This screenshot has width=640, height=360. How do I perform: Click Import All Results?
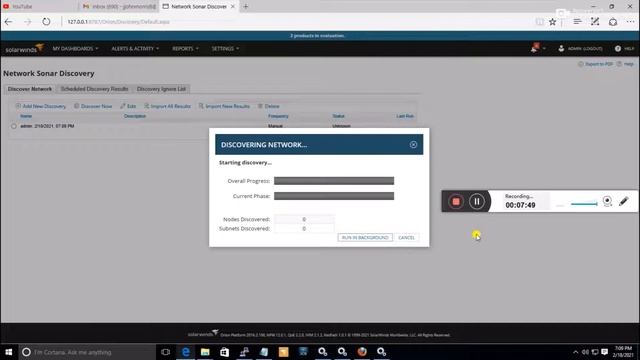[167, 106]
